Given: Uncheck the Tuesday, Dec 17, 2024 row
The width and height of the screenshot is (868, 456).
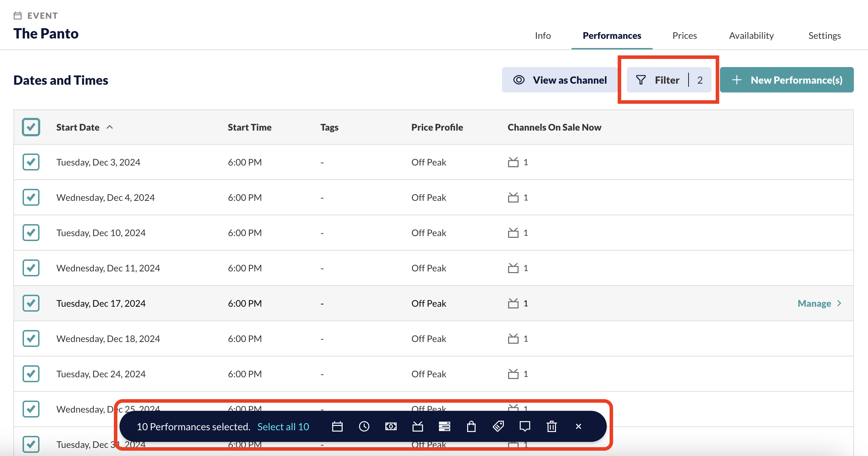Looking at the screenshot, I should pyautogui.click(x=31, y=303).
